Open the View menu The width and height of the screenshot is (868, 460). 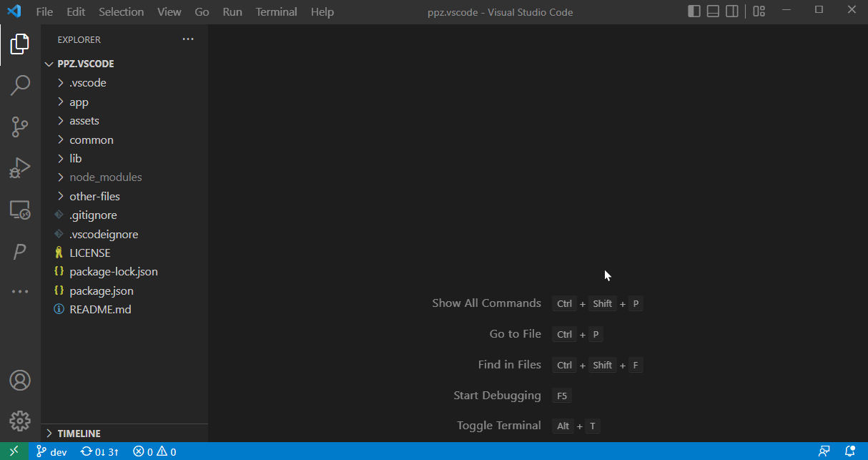(x=169, y=12)
